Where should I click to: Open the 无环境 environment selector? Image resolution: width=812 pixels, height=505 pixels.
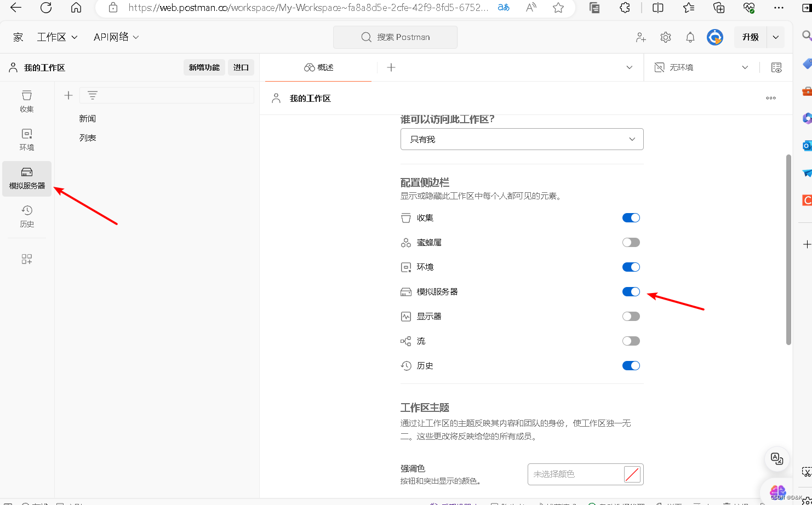(x=702, y=67)
